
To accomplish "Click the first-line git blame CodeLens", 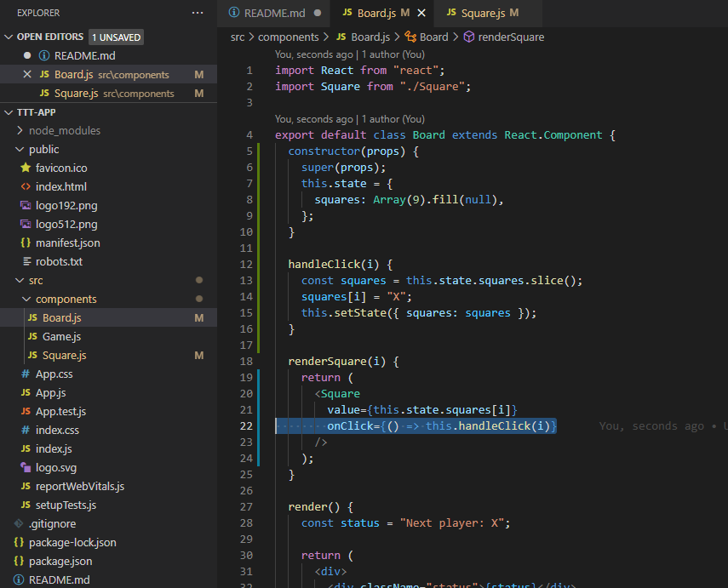I will point(350,54).
